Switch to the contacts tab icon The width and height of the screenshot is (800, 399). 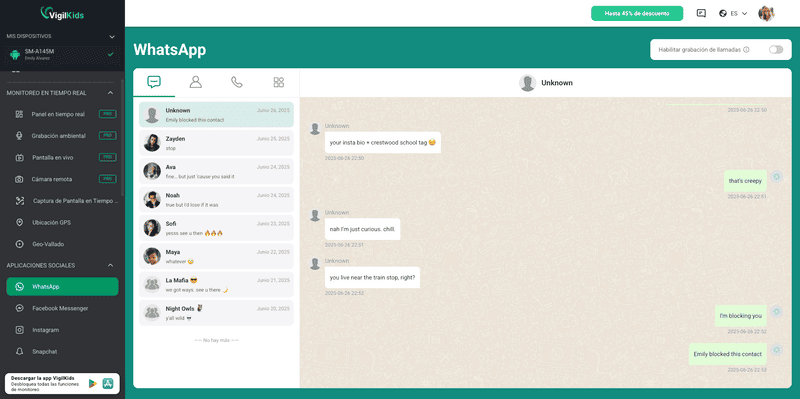click(x=195, y=82)
